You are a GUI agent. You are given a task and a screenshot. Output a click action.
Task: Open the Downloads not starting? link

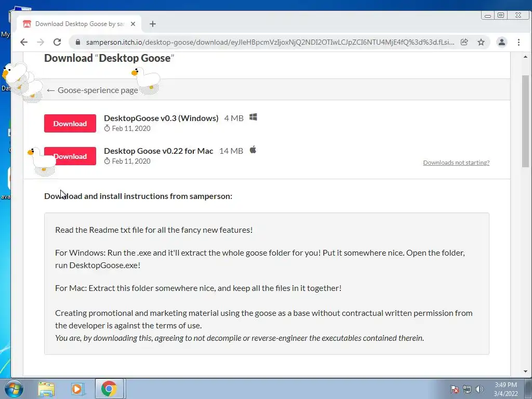click(x=456, y=163)
